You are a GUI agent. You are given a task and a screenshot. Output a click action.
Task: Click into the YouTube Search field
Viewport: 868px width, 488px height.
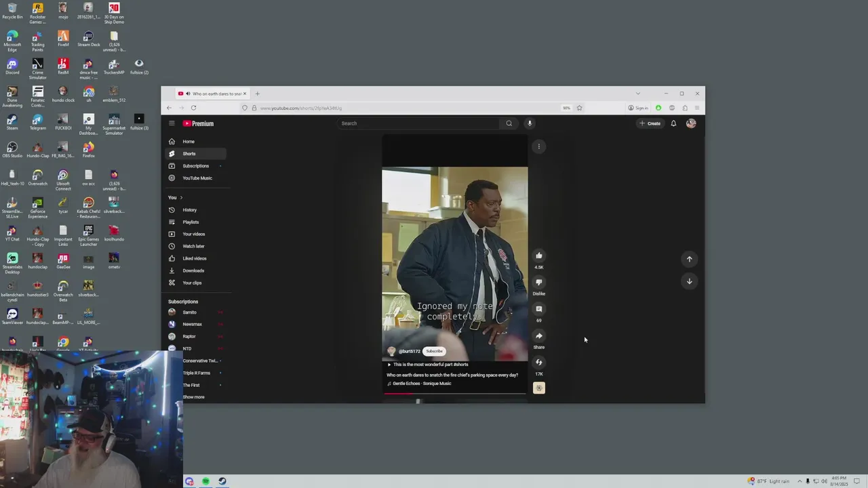tap(418, 123)
